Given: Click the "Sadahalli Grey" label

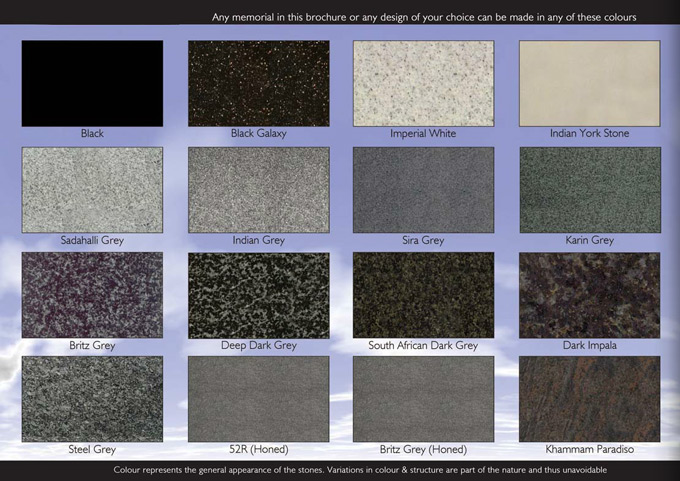Looking at the screenshot, I should [92, 240].
